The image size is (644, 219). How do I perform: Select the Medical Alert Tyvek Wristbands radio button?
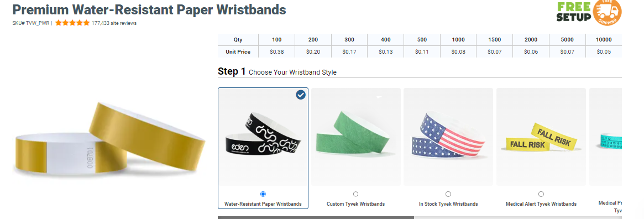pyautogui.click(x=541, y=194)
